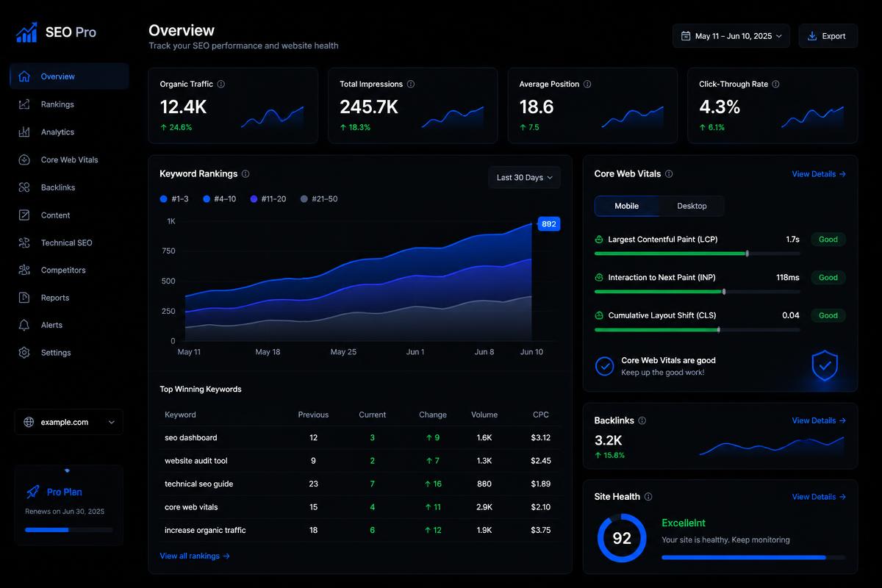The height and width of the screenshot is (588, 882).
Task: Open the Last 30 Days dropdown
Action: pos(524,178)
